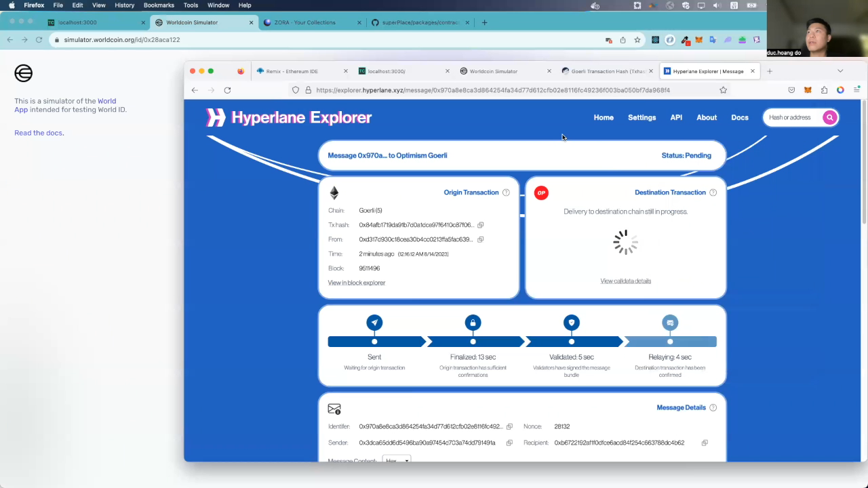The width and height of the screenshot is (868, 488).
Task: Click the Sent stage airplane icon
Action: (374, 323)
